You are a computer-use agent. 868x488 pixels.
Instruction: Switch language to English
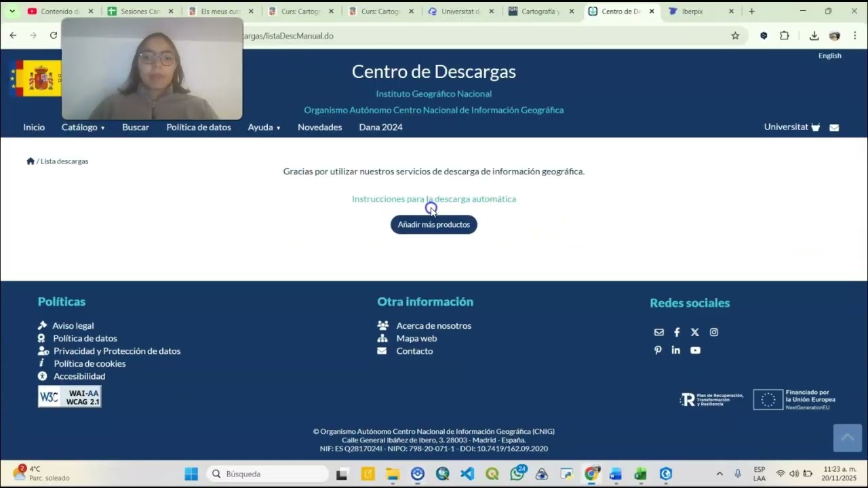point(829,56)
